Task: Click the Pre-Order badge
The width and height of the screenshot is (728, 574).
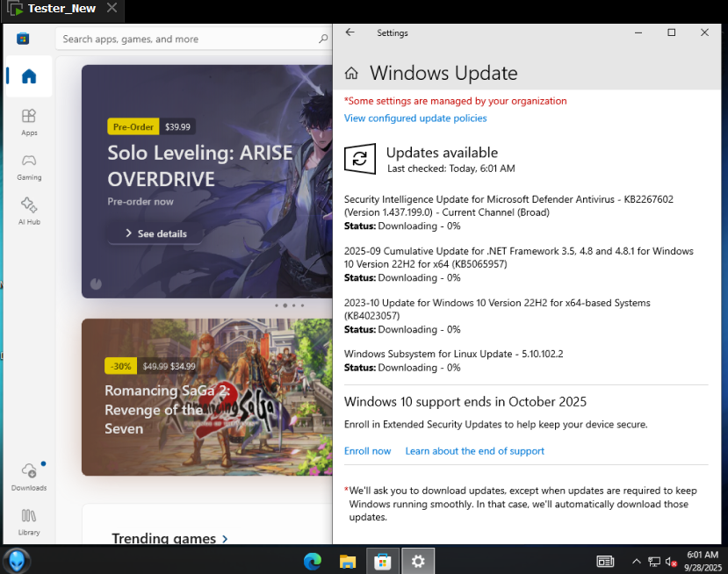Action: coord(133,126)
